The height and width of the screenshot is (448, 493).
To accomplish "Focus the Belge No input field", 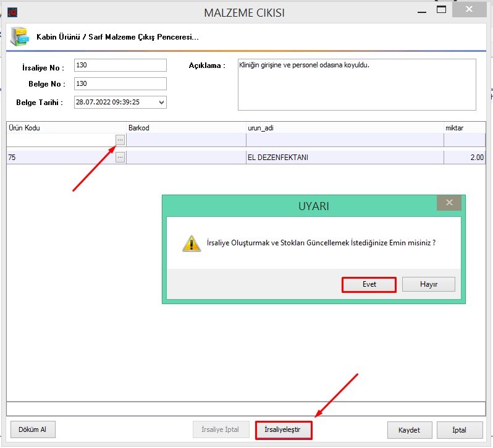I will click(120, 84).
